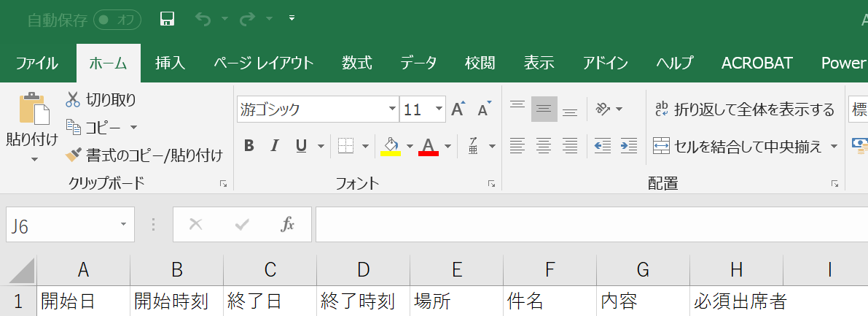868x316 pixels.
Task: Click increase indent icon
Action: (629, 146)
